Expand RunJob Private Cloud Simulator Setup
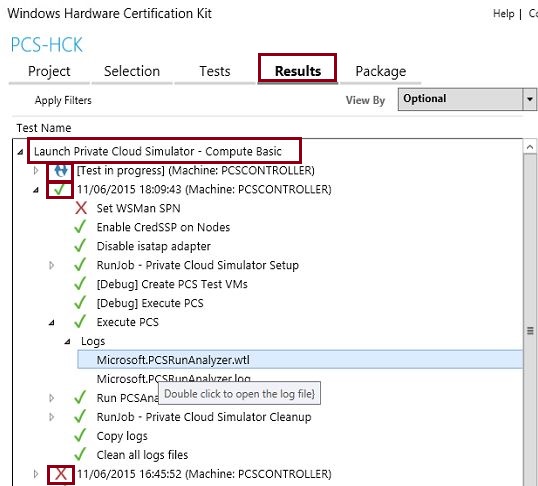The height and width of the screenshot is (486, 538). (51, 265)
